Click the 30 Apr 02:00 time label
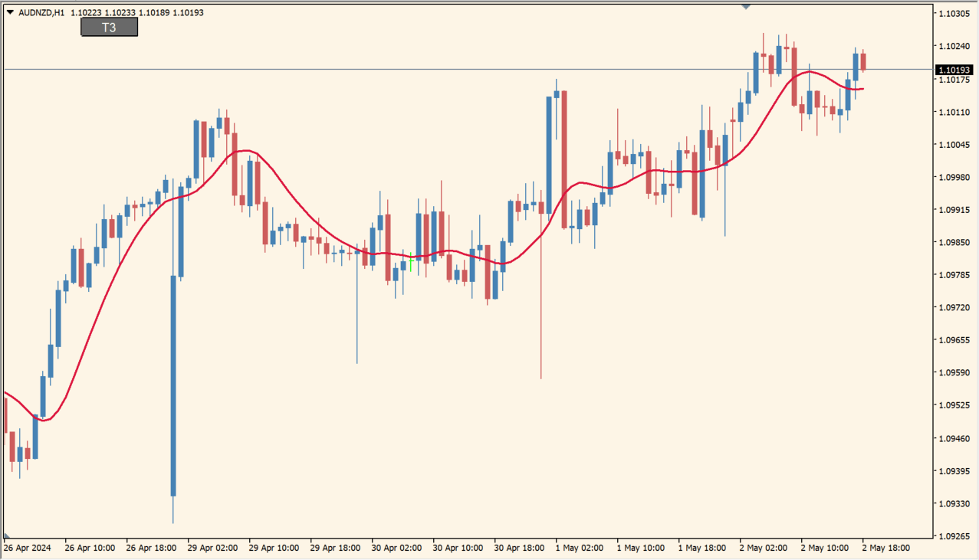This screenshot has height=560, width=979. pyautogui.click(x=397, y=549)
